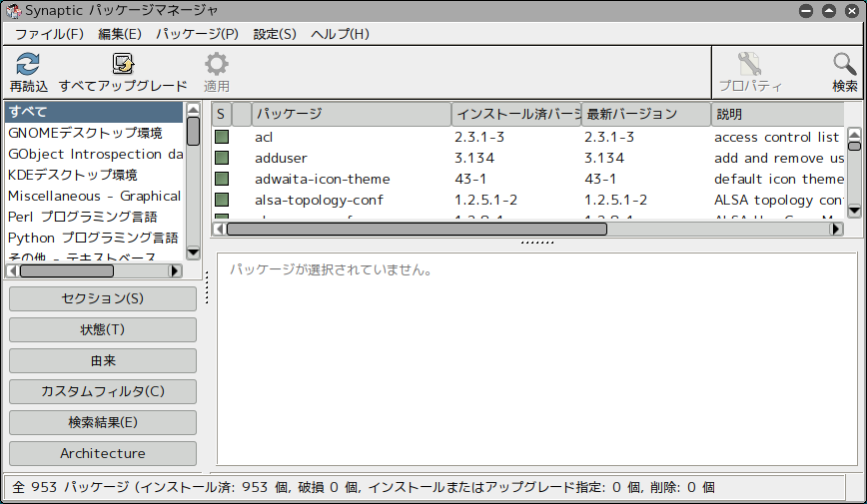867x504 pixels.
Task: Sort by 説明 column header
Action: (777, 114)
